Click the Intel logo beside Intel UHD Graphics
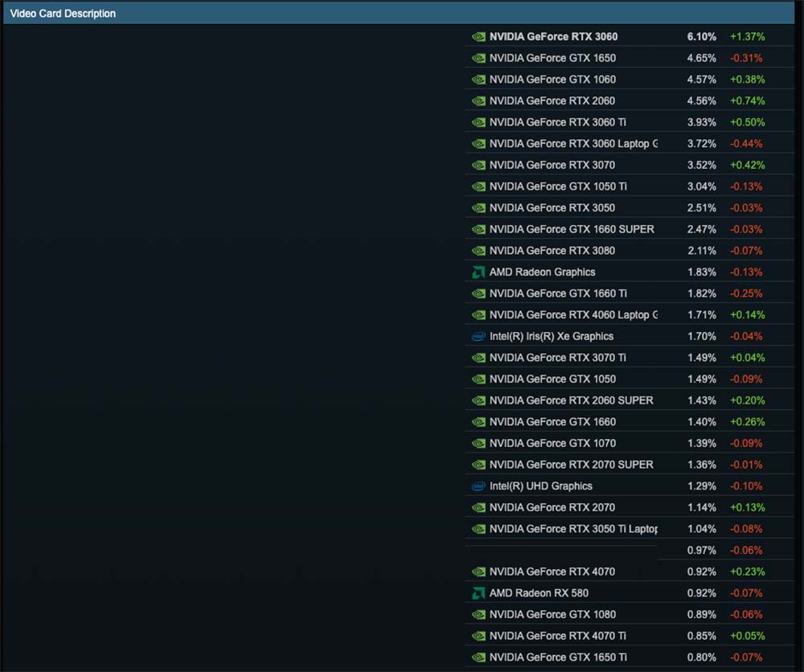 pos(478,486)
